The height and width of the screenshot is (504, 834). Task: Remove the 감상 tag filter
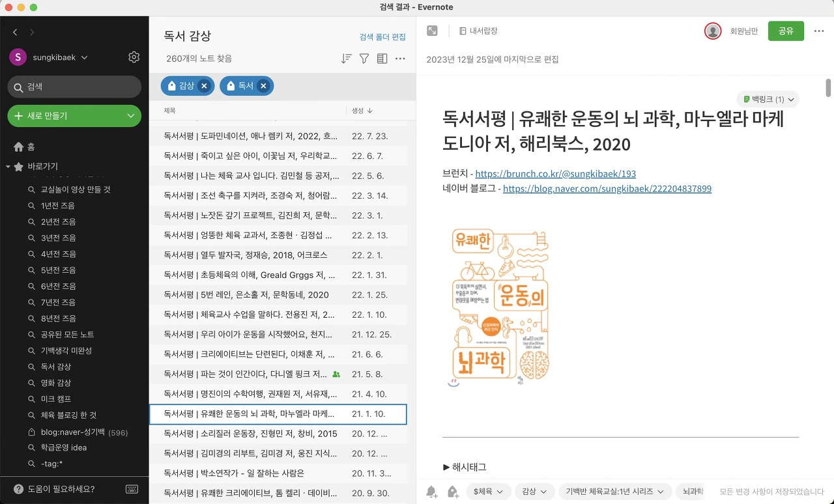(x=204, y=86)
